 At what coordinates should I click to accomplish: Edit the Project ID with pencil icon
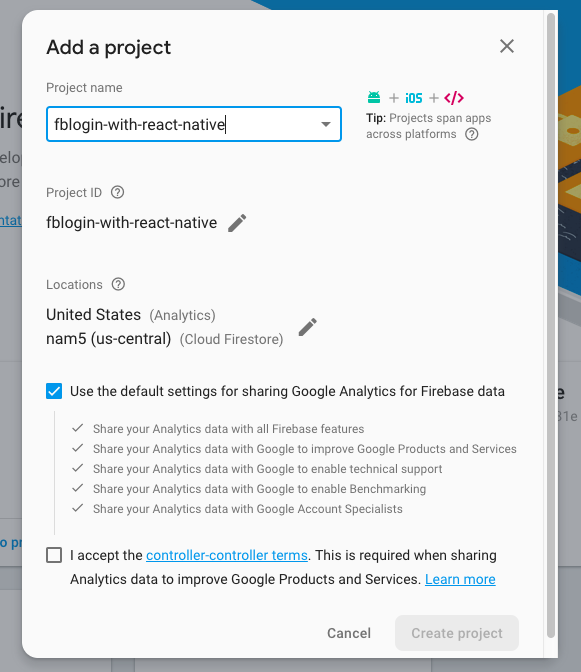(x=237, y=223)
